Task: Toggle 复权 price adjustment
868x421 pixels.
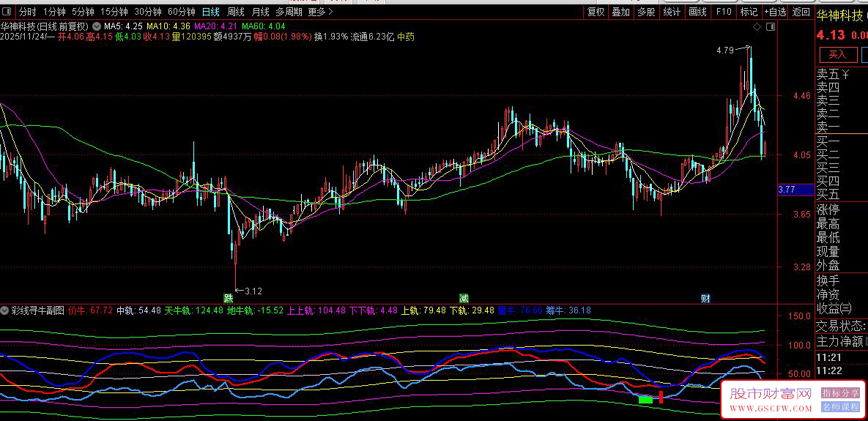Action: [x=596, y=12]
